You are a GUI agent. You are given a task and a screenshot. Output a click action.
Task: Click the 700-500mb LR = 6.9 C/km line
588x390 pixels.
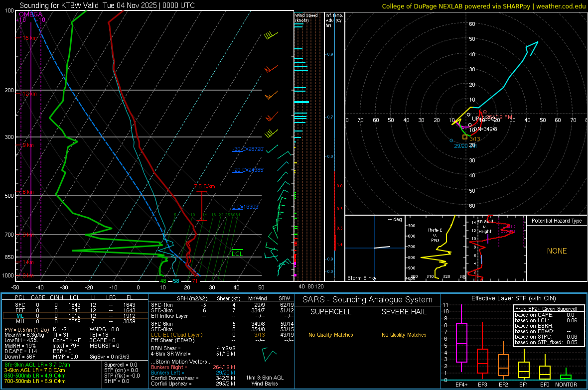[x=35, y=381]
